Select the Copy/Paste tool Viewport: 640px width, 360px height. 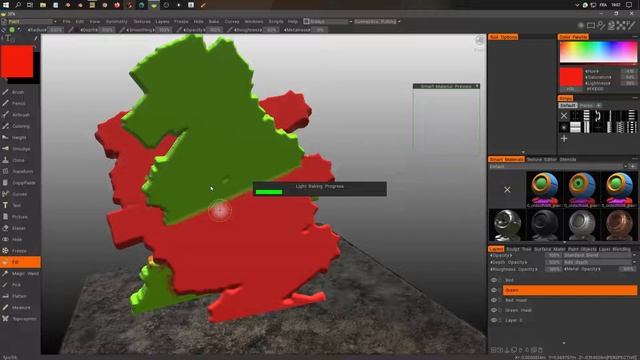tap(20, 183)
